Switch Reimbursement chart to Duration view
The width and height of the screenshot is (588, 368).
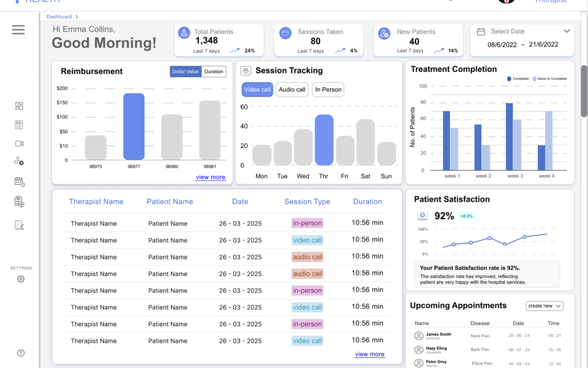[x=213, y=71]
